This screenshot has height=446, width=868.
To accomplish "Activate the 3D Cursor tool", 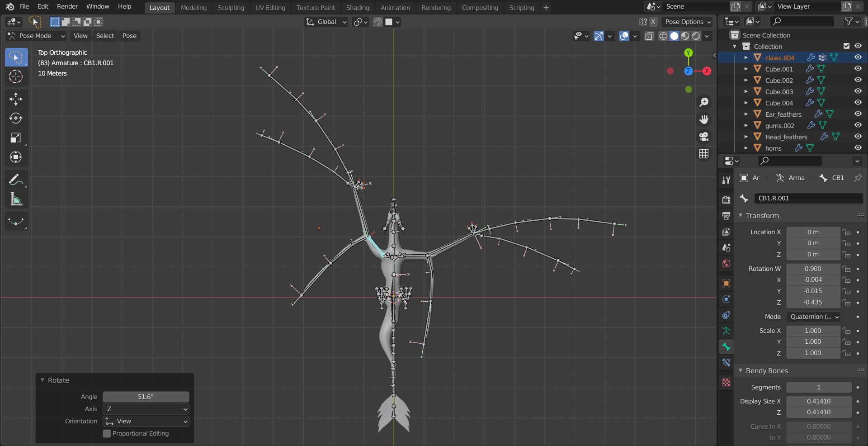I will point(16,77).
